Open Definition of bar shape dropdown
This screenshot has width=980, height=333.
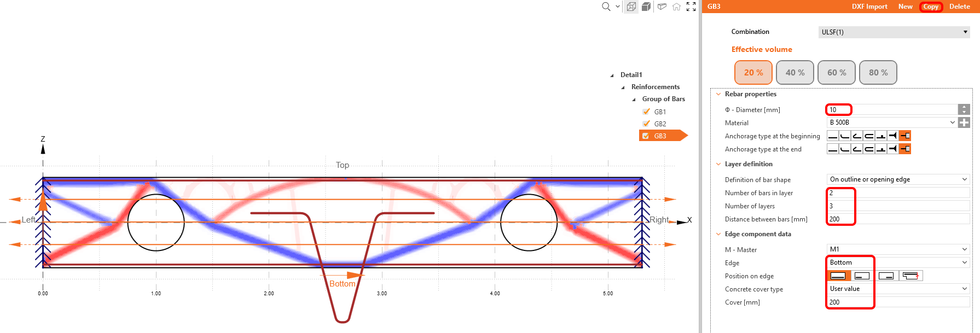tap(898, 179)
